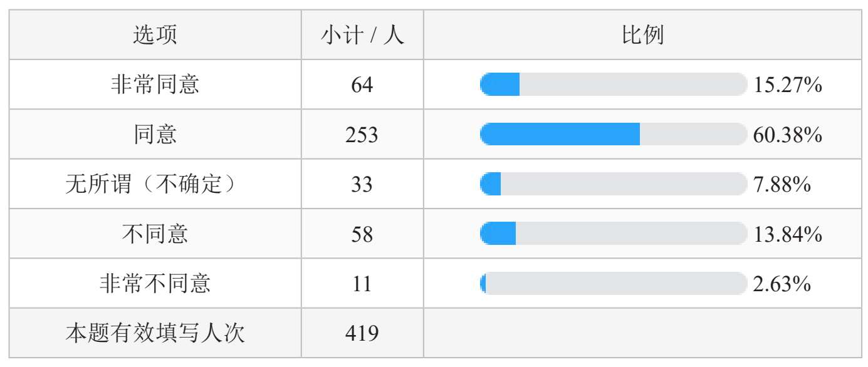Click the total count 419
This screenshot has width=868, height=367.
click(x=362, y=333)
